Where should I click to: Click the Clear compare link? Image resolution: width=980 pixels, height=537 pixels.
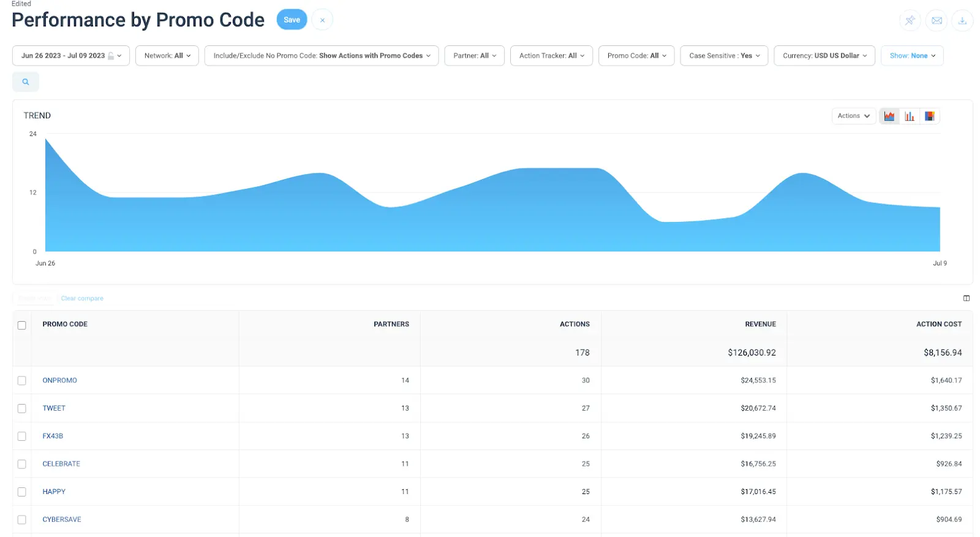coord(82,299)
